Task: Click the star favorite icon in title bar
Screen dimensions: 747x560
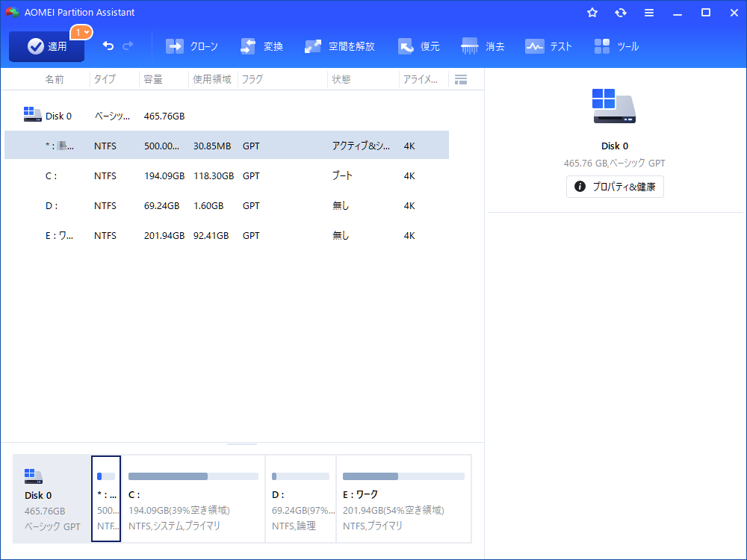Action: coord(592,12)
